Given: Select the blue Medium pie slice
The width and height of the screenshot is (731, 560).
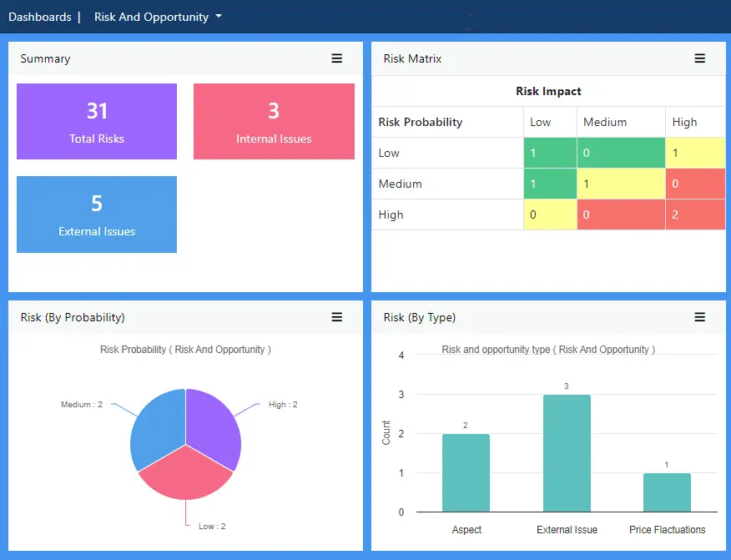Looking at the screenshot, I should pyautogui.click(x=156, y=426).
